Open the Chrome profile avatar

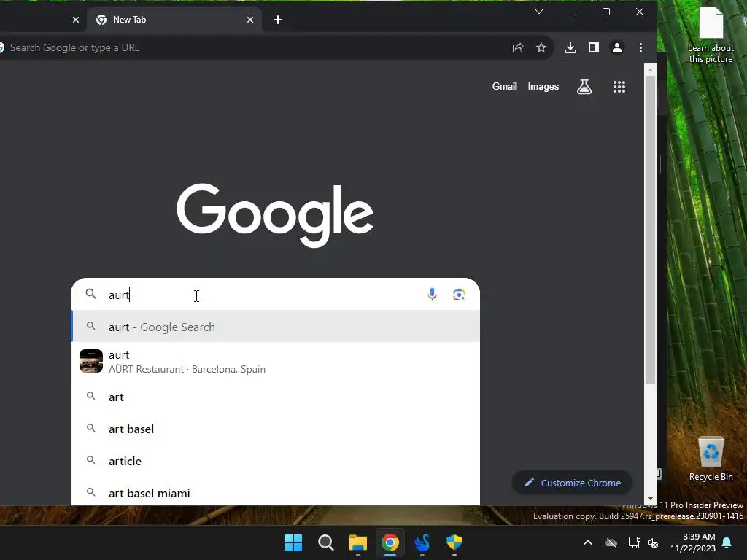(616, 47)
